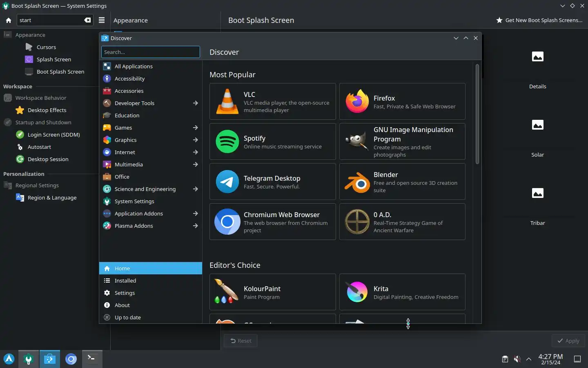Screen dimensions: 588x368
Task: Expand the Internet subcategories arrow
Action: click(195, 152)
